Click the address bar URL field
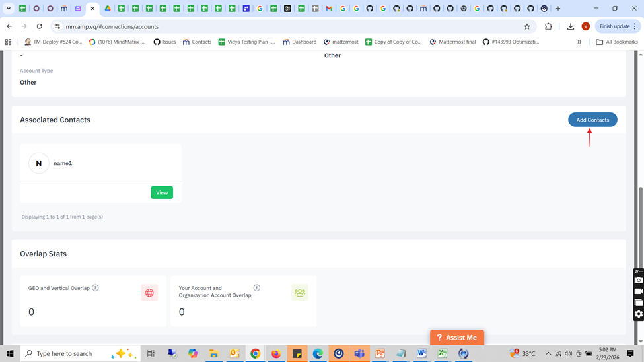644x362 pixels. pos(264,27)
